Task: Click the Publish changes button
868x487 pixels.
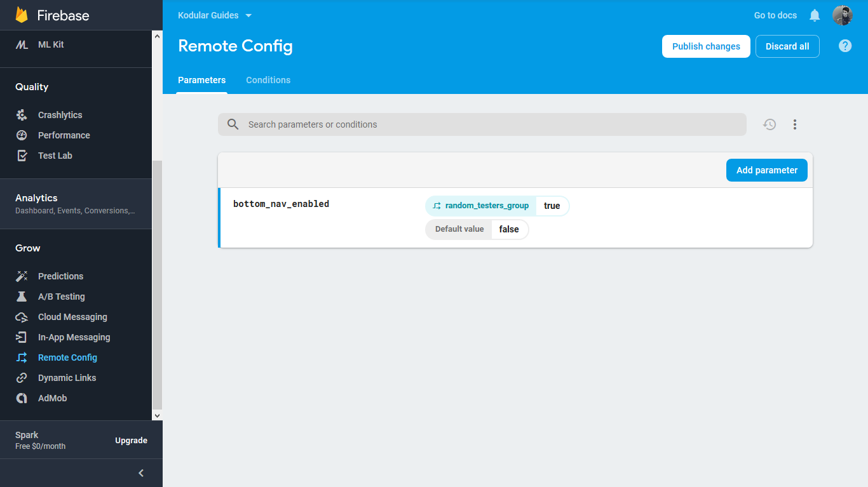Action: pyautogui.click(x=706, y=46)
